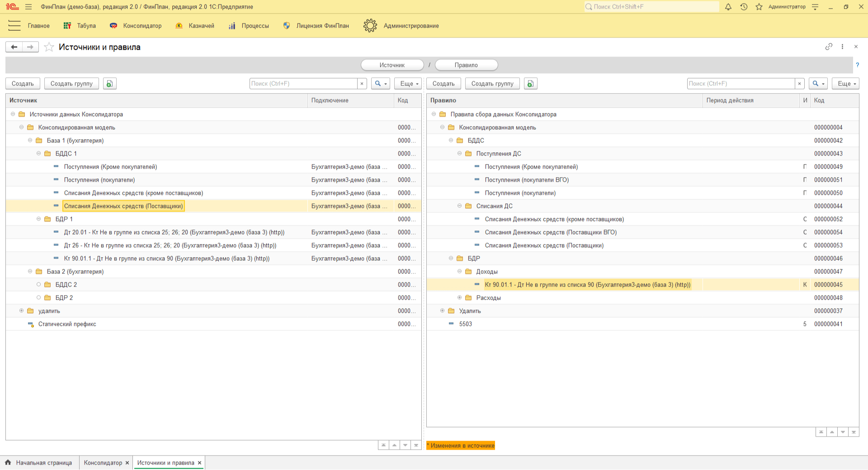Image resolution: width=868 pixels, height=470 pixels.
Task: Open the notifications bell icon
Action: tap(728, 7)
